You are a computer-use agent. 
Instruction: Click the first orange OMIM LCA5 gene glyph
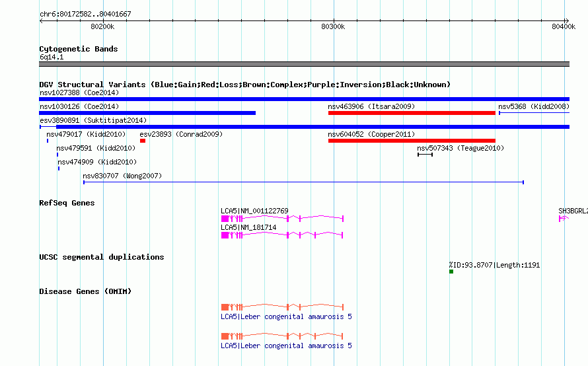coord(282,307)
